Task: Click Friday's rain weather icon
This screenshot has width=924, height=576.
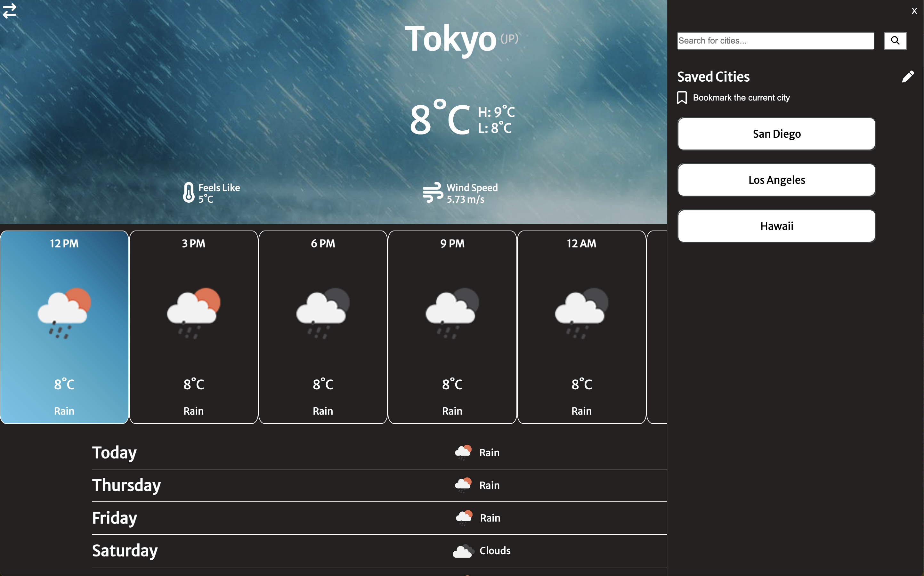Action: coord(464,518)
